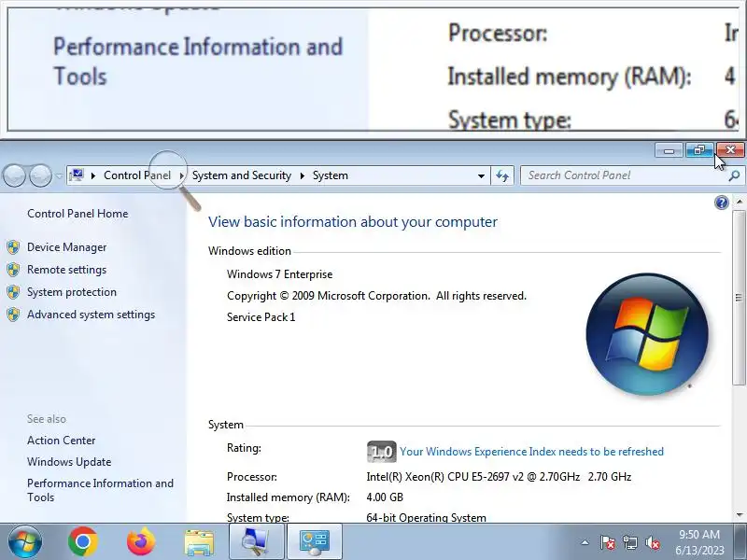Expand arrow after System and Security breadcrumb

point(302,175)
